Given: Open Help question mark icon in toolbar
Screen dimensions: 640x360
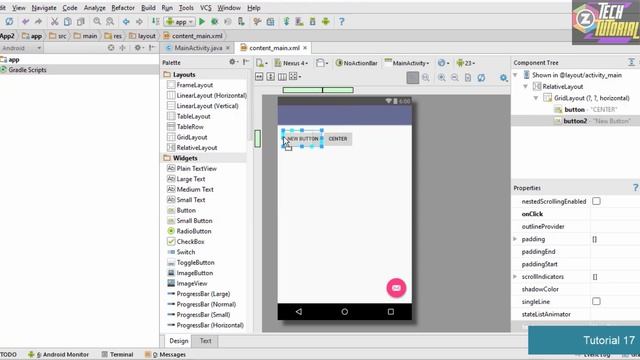Looking at the screenshot, I should click(342, 21).
